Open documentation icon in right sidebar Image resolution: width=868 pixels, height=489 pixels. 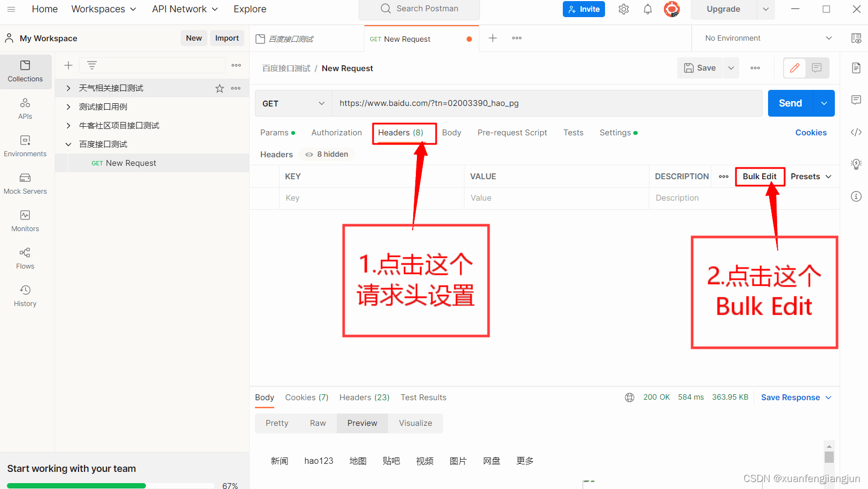[856, 68]
